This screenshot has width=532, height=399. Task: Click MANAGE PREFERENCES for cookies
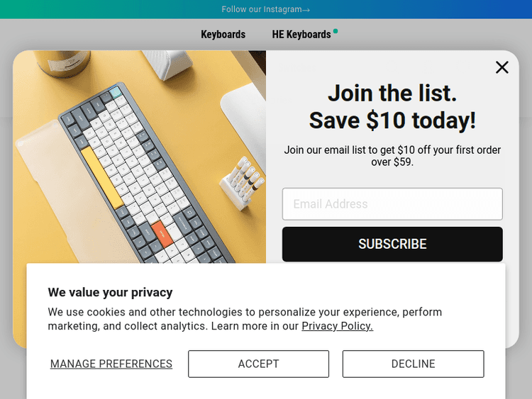click(111, 364)
